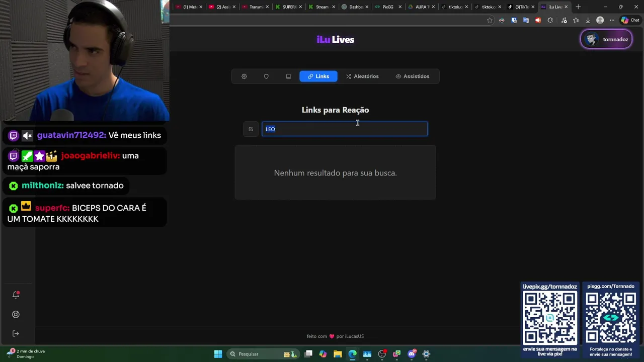This screenshot has width=644, height=362.
Task: Switch to the Aleatórios tab
Action: point(362,76)
